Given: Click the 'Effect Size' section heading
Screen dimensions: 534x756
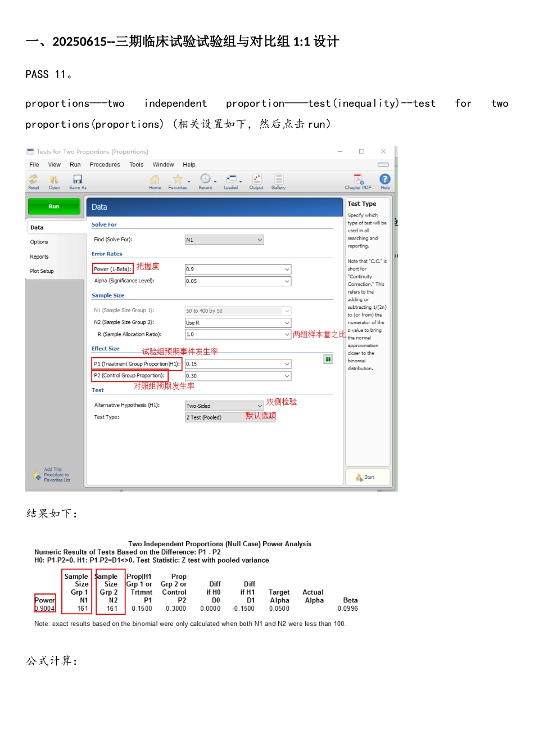Looking at the screenshot, I should pyautogui.click(x=106, y=349).
